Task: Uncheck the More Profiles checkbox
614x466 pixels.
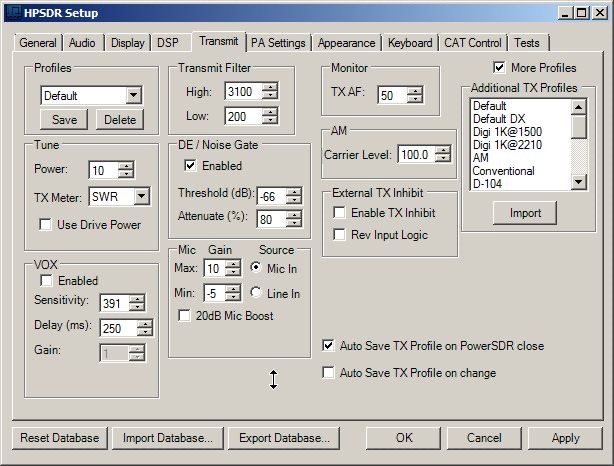Action: coord(499,67)
